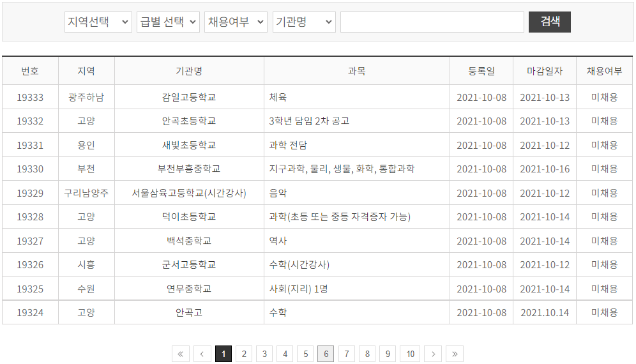636x364 pixels.
Task: Select page 7 in pagination
Action: [346, 354]
